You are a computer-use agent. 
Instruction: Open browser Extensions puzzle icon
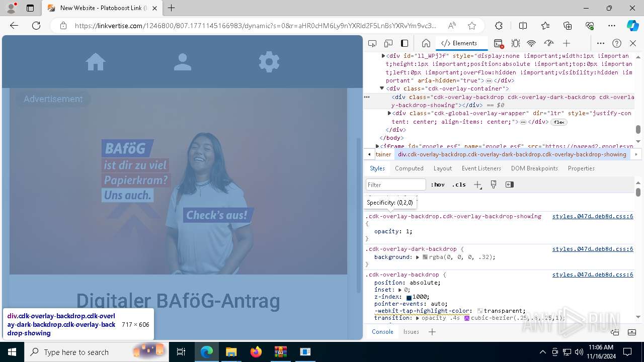[499, 26]
